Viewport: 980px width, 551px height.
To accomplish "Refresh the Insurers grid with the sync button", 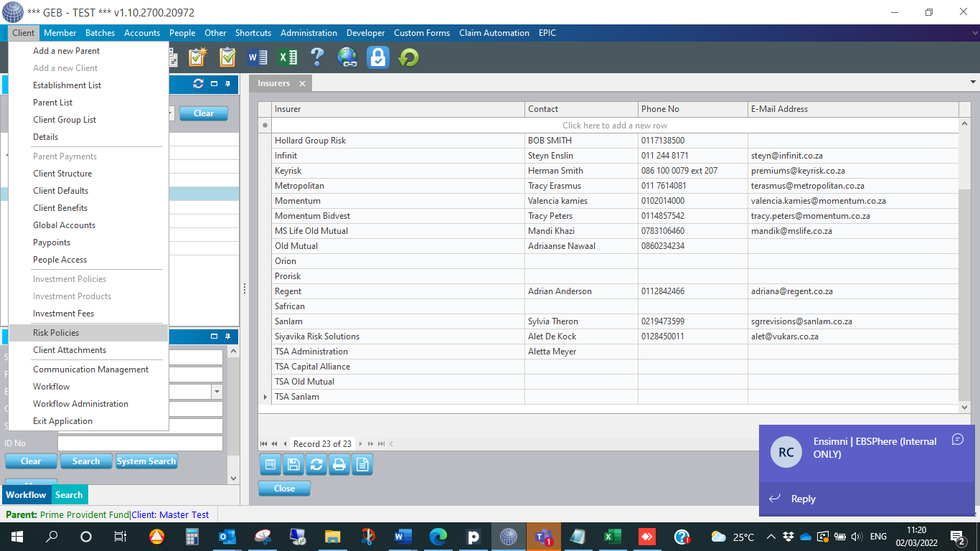I will pos(316,465).
